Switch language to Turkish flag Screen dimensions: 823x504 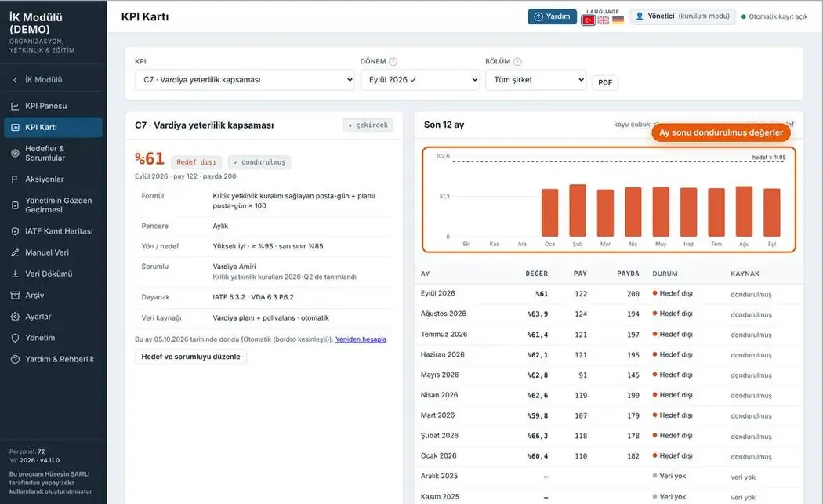coord(589,20)
